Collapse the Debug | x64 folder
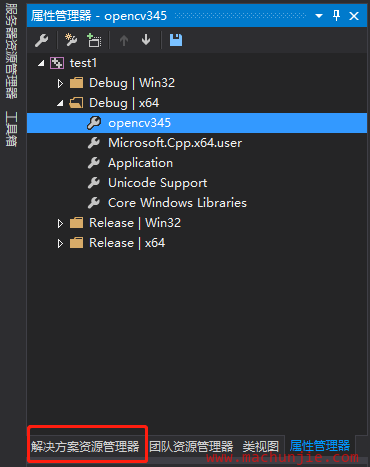The height and width of the screenshot is (467, 370). [x=60, y=103]
